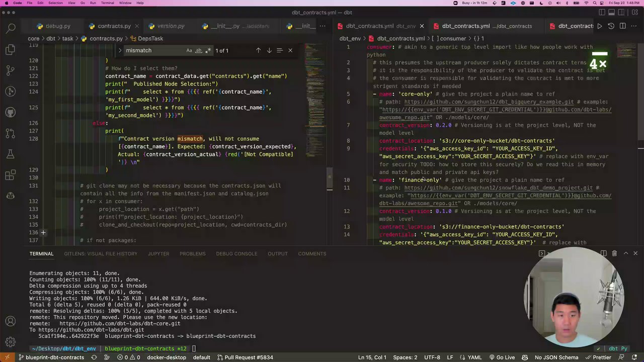The width and height of the screenshot is (644, 362).
Task: Split the right editor with the split icon
Action: [x=623, y=26]
